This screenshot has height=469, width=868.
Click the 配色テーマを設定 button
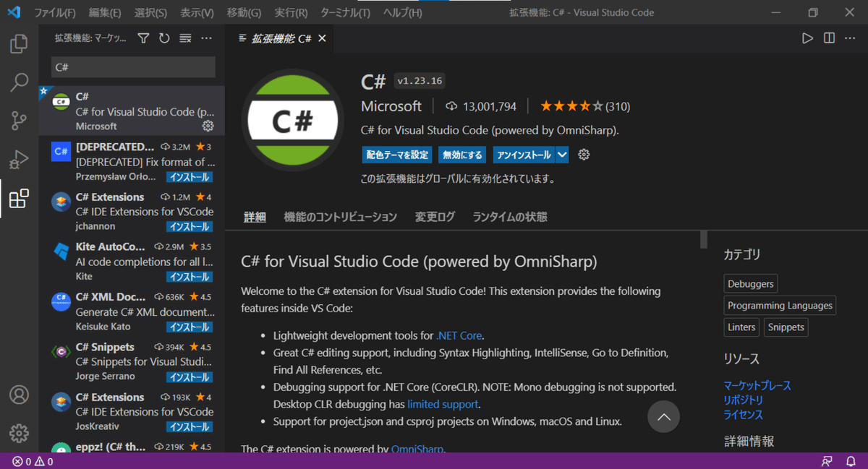(x=397, y=155)
